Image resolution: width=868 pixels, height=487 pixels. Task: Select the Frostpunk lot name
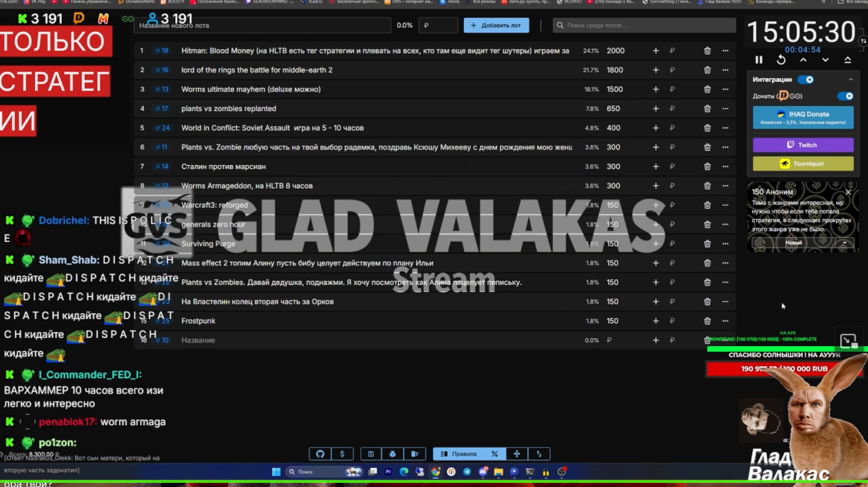pos(198,321)
